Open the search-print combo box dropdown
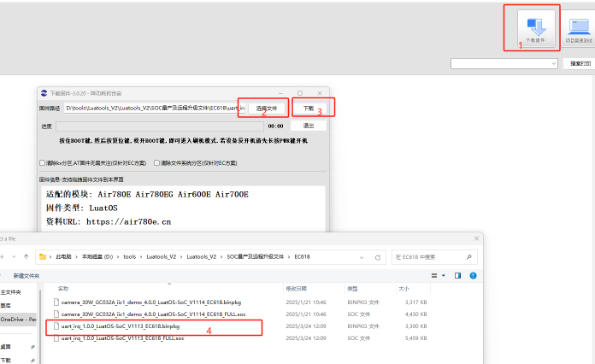 pyautogui.click(x=554, y=64)
